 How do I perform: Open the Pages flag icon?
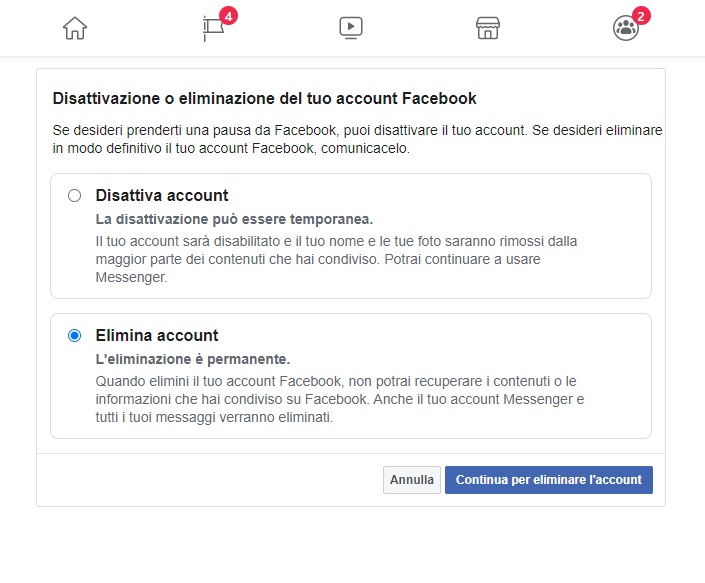tap(214, 28)
